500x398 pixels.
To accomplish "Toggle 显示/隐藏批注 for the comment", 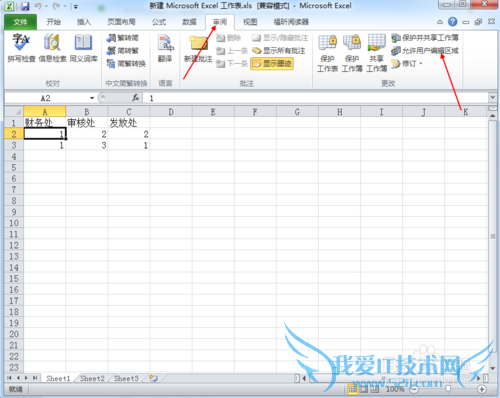I will pos(280,38).
